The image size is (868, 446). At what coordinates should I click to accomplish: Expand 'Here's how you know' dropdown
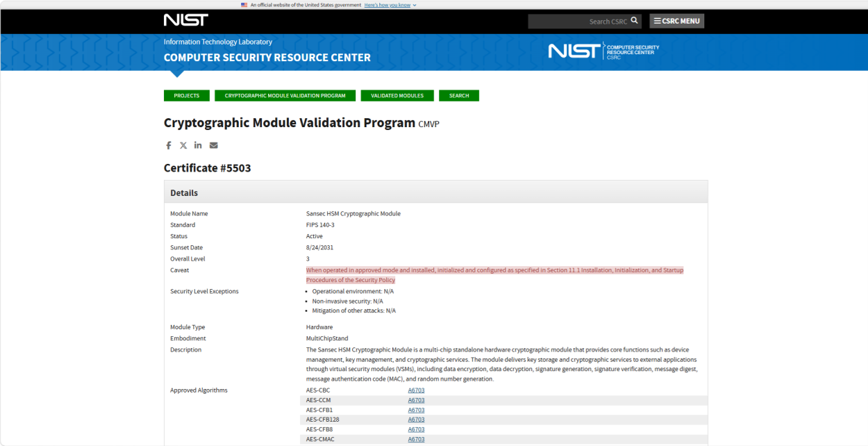tap(390, 5)
